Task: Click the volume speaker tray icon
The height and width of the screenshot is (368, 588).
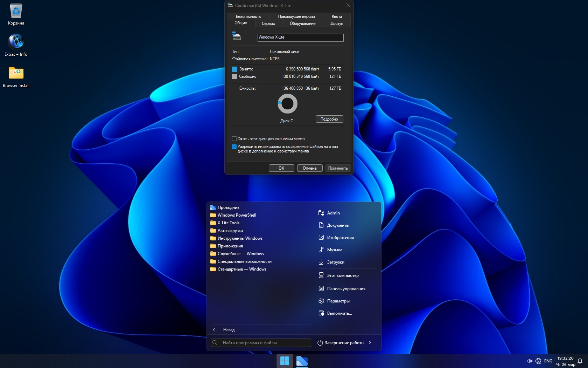Action: click(529, 361)
